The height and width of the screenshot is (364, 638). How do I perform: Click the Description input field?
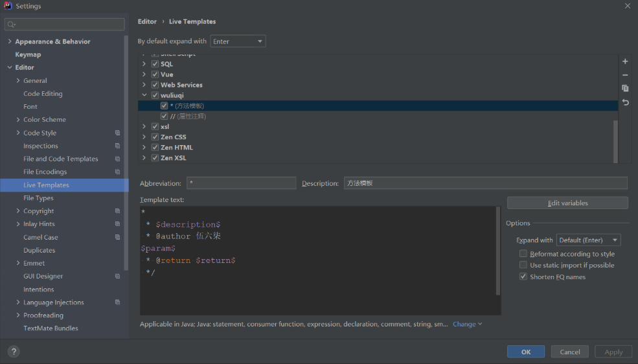485,183
